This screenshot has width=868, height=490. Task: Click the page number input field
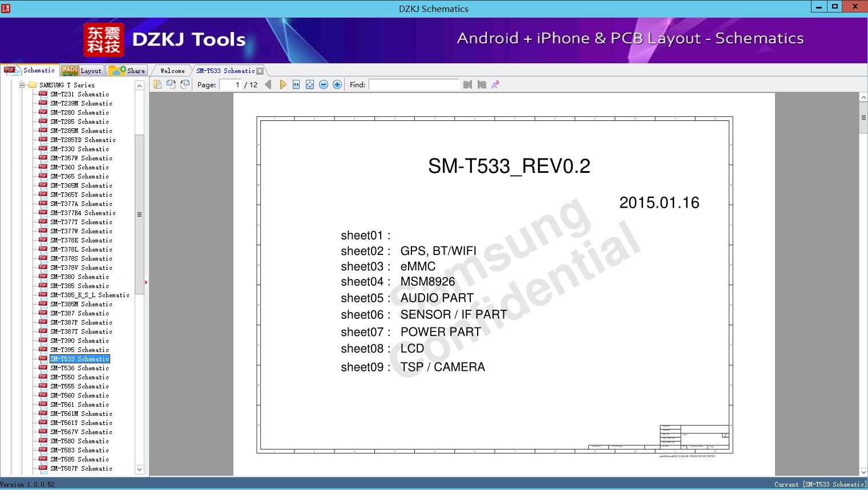(x=231, y=84)
